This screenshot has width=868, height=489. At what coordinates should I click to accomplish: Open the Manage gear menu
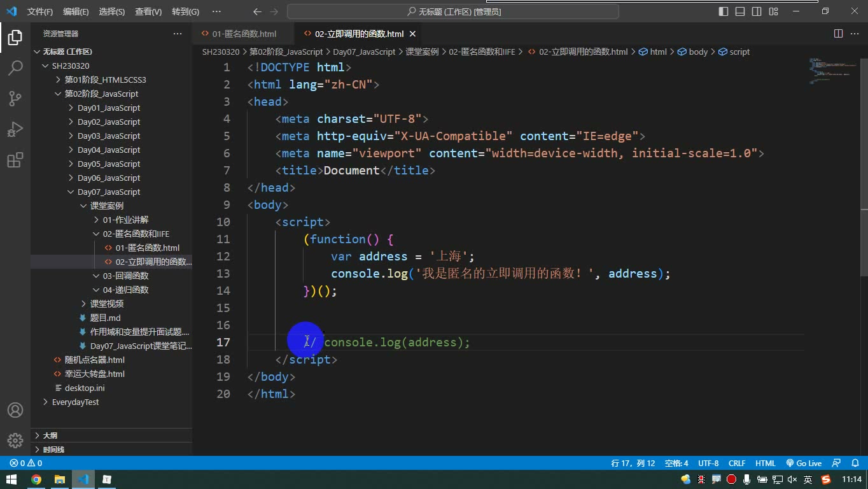[x=15, y=441]
